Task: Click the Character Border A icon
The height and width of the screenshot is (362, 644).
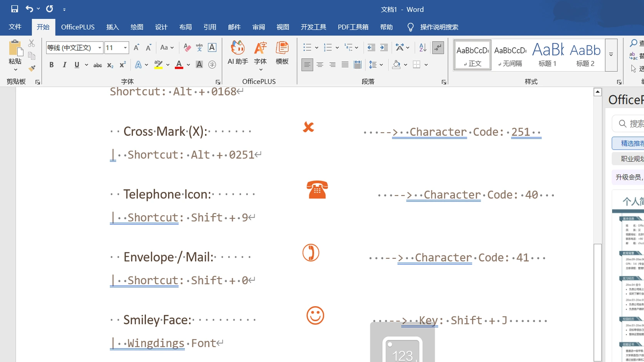Action: (212, 47)
